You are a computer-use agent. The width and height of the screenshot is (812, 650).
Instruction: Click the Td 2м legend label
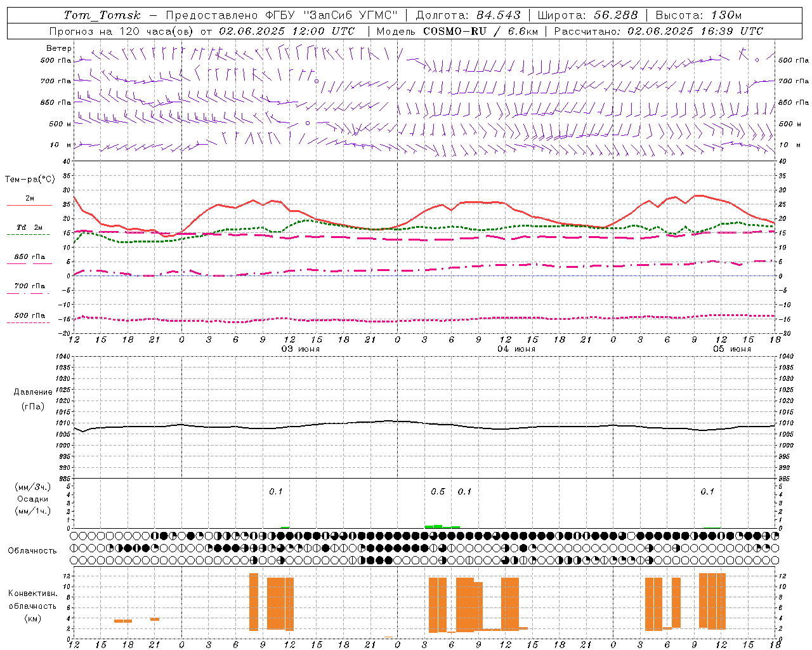pos(29,227)
